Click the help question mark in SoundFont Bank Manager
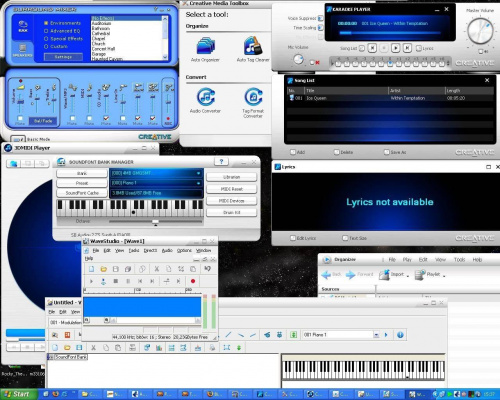Viewport: 500px width, 400px height. click(x=221, y=162)
